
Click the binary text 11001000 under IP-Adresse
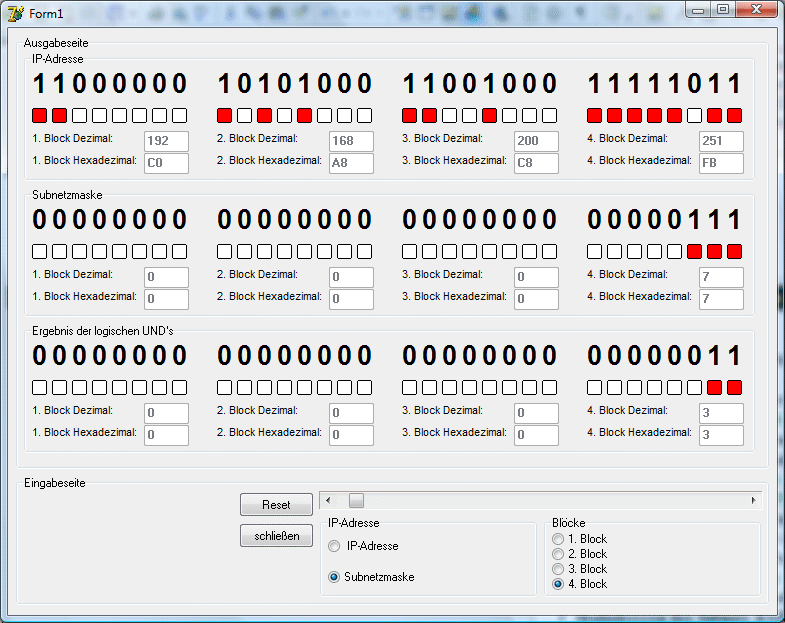click(x=480, y=84)
